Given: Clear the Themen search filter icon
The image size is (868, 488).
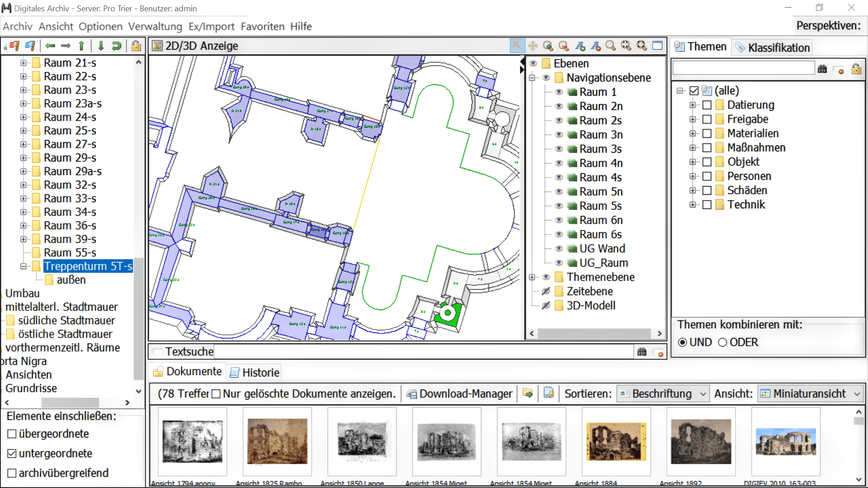Looking at the screenshot, I should tap(839, 70).
